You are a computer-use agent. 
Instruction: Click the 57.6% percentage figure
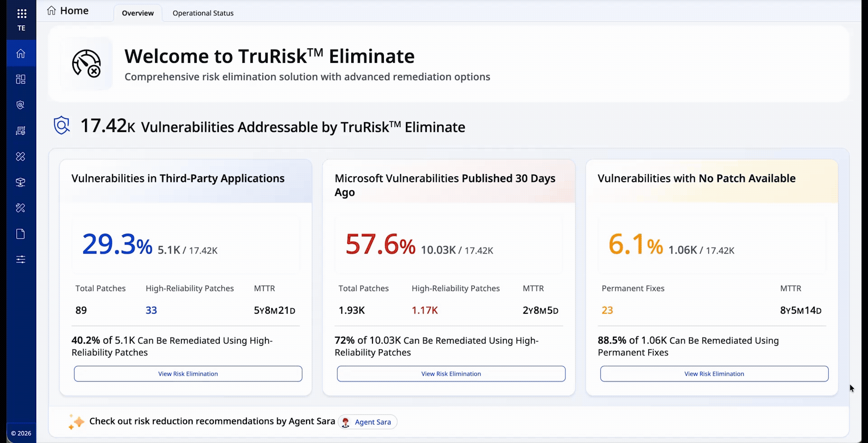click(x=380, y=244)
